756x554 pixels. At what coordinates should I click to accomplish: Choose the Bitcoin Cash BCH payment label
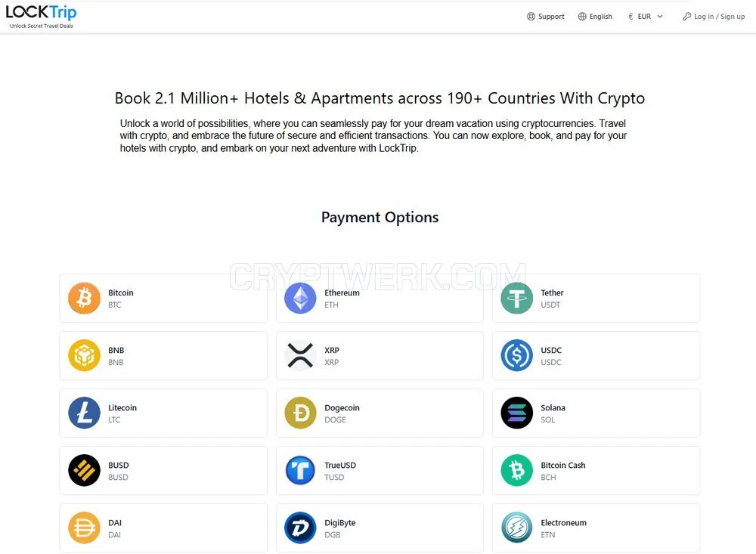[x=563, y=471]
